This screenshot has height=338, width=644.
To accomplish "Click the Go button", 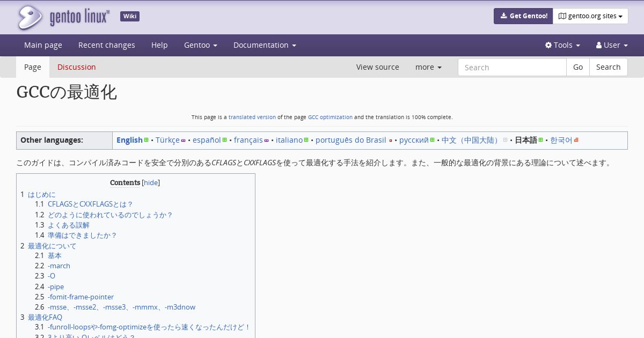I will [x=578, y=67].
